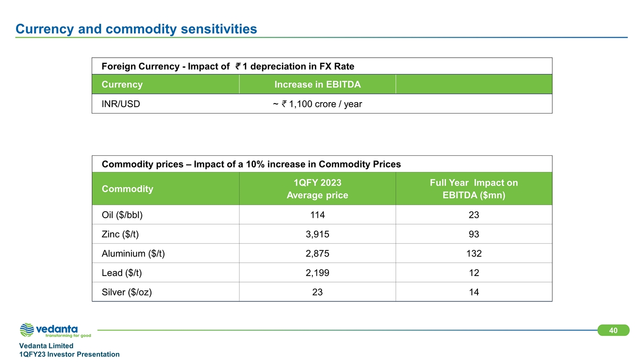Screen dimensions: 644x362
Task: Click the 'Commodity prices – Impact' table heading
Action: [x=252, y=164]
